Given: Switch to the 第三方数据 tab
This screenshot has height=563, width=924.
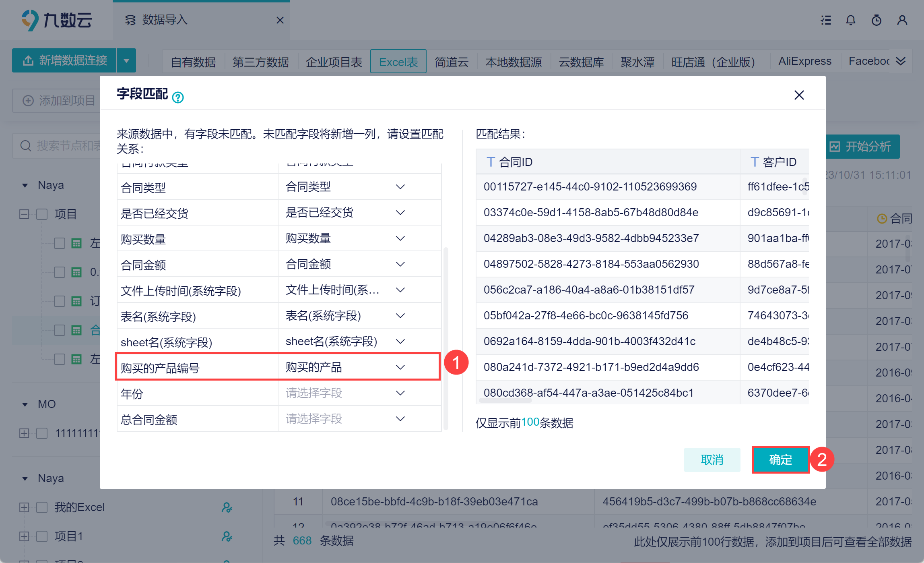Looking at the screenshot, I should tap(260, 62).
